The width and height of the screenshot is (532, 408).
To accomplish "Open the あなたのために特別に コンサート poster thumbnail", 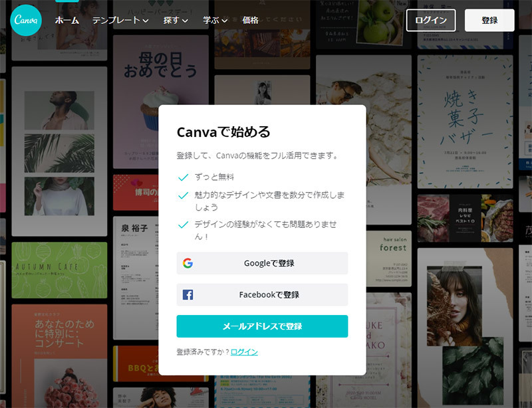I will 59,356.
